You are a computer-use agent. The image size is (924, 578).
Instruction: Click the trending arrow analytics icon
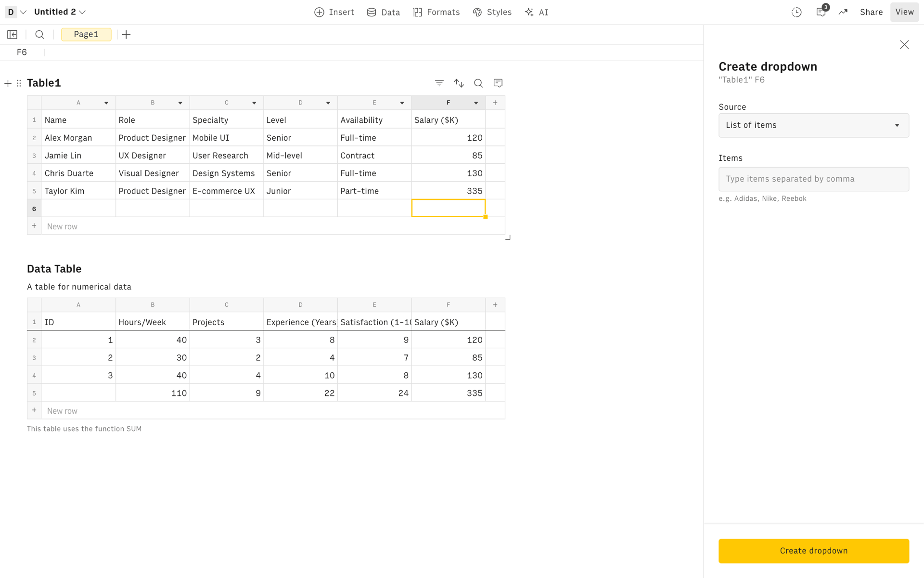point(843,13)
